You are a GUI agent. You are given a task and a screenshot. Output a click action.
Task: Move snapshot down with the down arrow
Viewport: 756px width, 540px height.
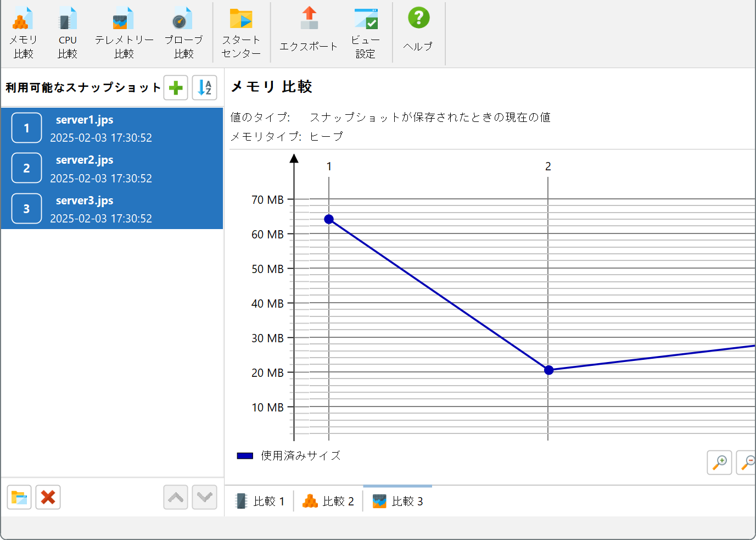205,498
